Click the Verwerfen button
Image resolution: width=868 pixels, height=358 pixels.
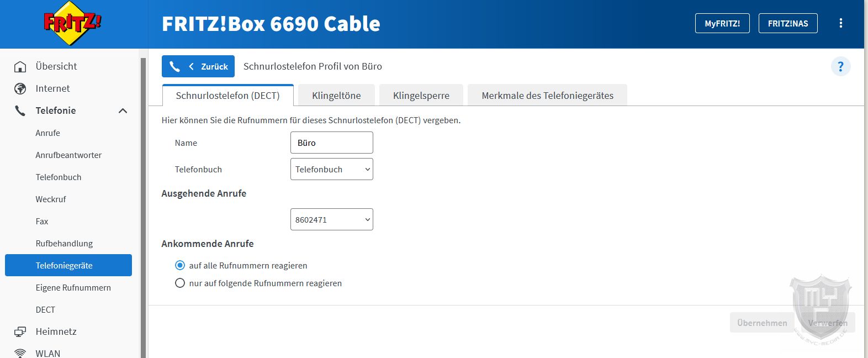(x=827, y=323)
